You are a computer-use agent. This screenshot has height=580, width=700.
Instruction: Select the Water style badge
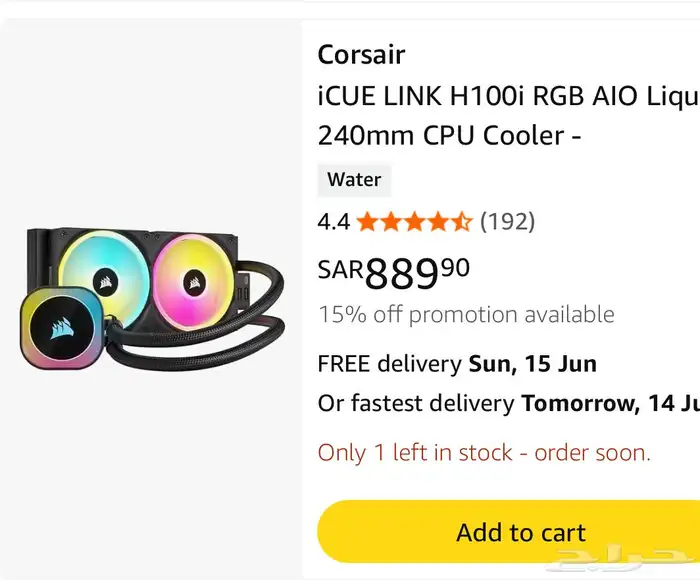coord(354,180)
